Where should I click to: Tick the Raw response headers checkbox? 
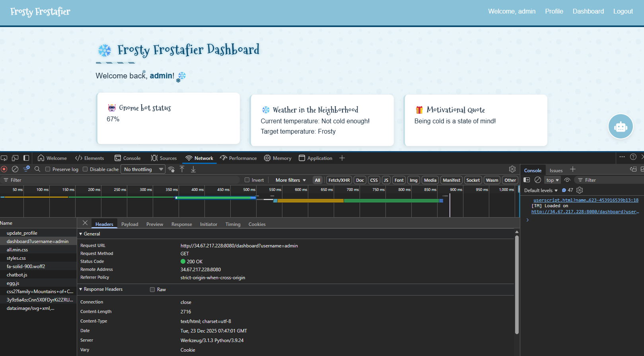152,290
